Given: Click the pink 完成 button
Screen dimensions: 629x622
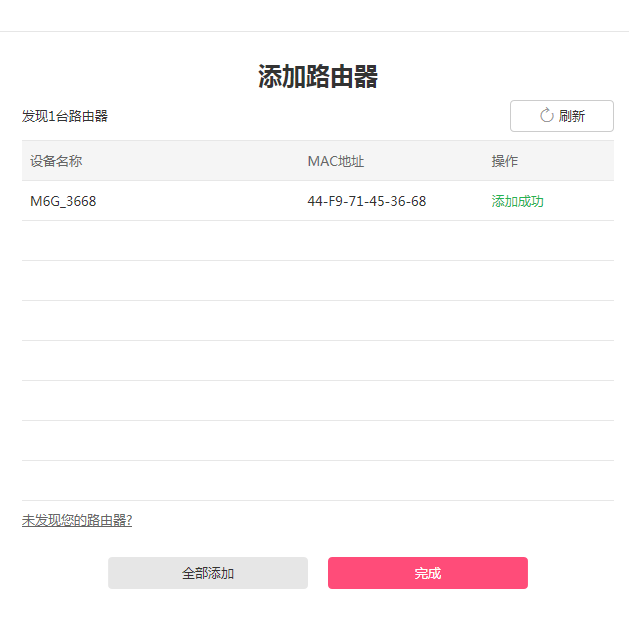Looking at the screenshot, I should tap(427, 573).
